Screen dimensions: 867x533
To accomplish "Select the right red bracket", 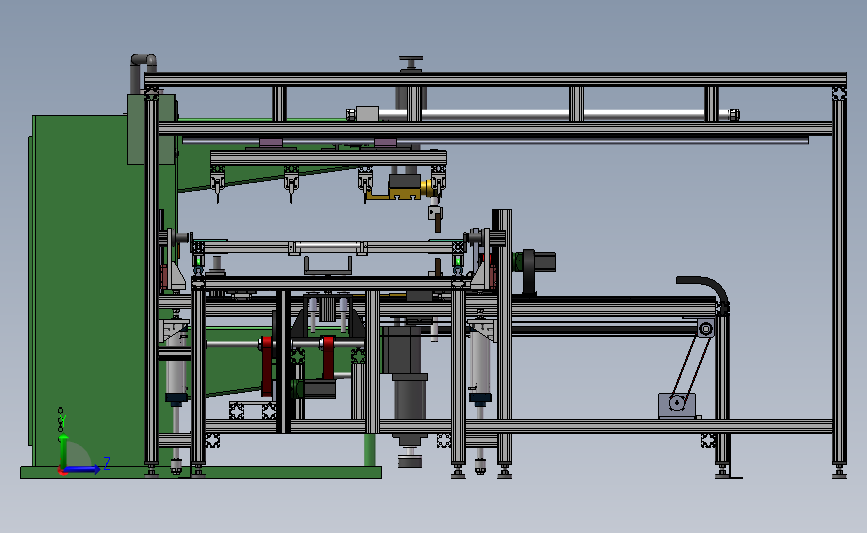I will [328, 357].
